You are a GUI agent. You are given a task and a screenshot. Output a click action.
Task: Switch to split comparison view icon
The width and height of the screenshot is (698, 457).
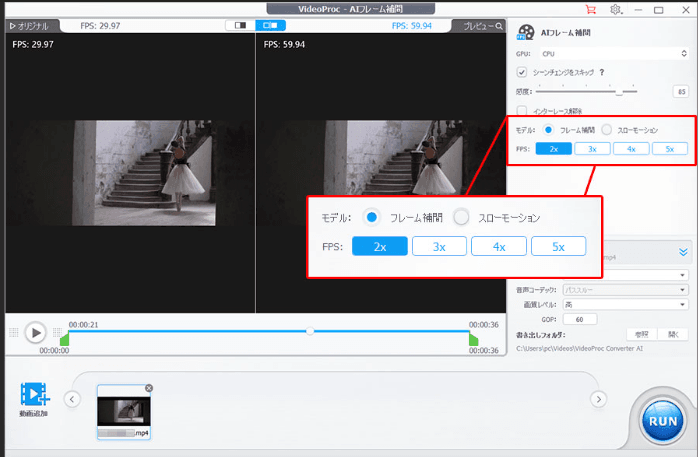pos(239,24)
